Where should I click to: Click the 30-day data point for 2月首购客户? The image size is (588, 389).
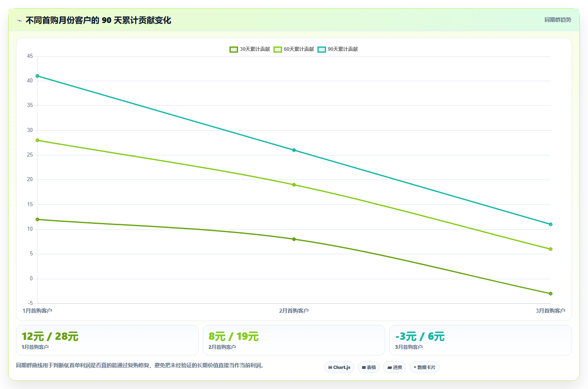[x=294, y=239]
